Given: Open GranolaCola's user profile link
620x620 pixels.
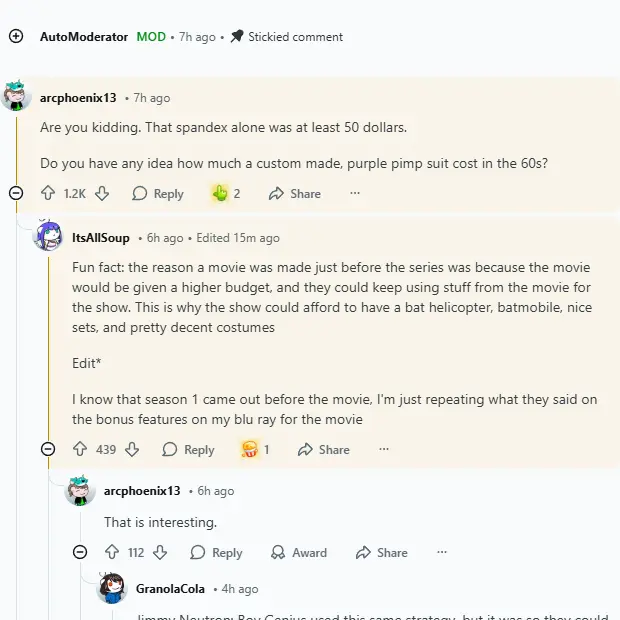Looking at the screenshot, I should click(x=170, y=589).
